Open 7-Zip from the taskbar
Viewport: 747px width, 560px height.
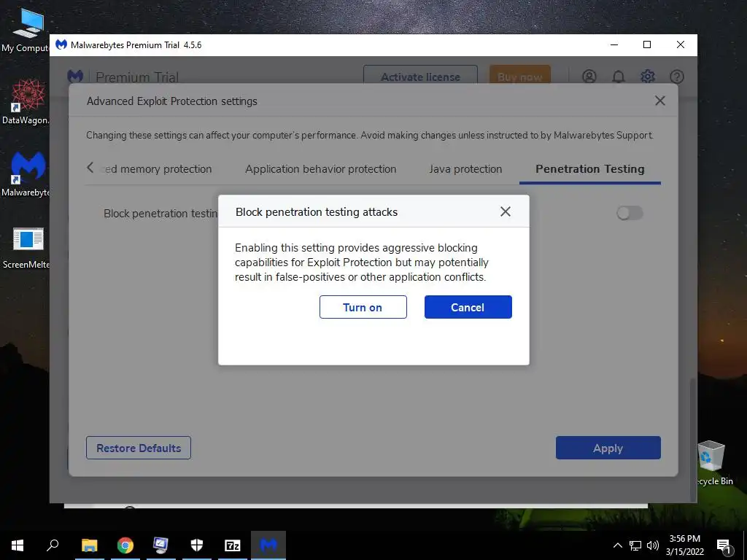click(x=233, y=545)
